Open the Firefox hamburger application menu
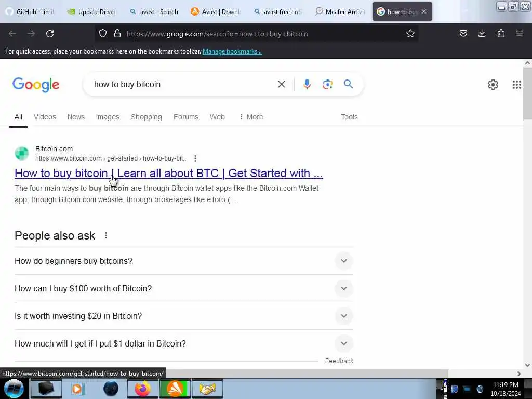532x399 pixels. coord(520,33)
